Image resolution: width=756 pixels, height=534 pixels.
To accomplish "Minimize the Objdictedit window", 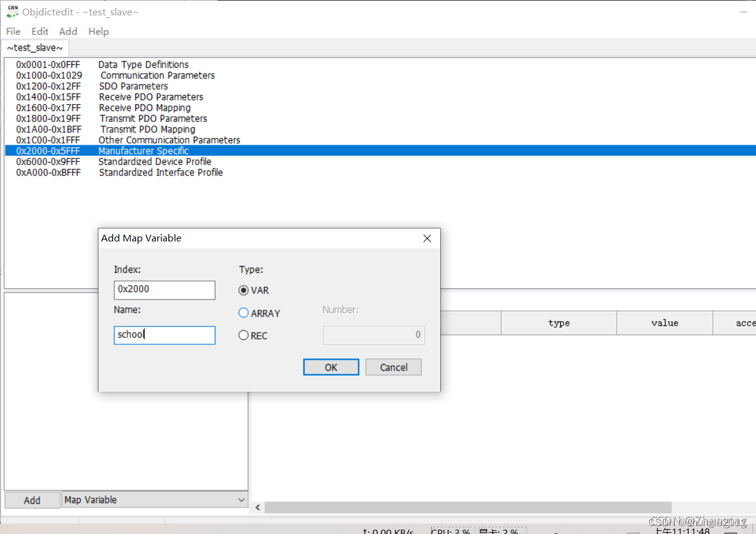I will 744,11.
